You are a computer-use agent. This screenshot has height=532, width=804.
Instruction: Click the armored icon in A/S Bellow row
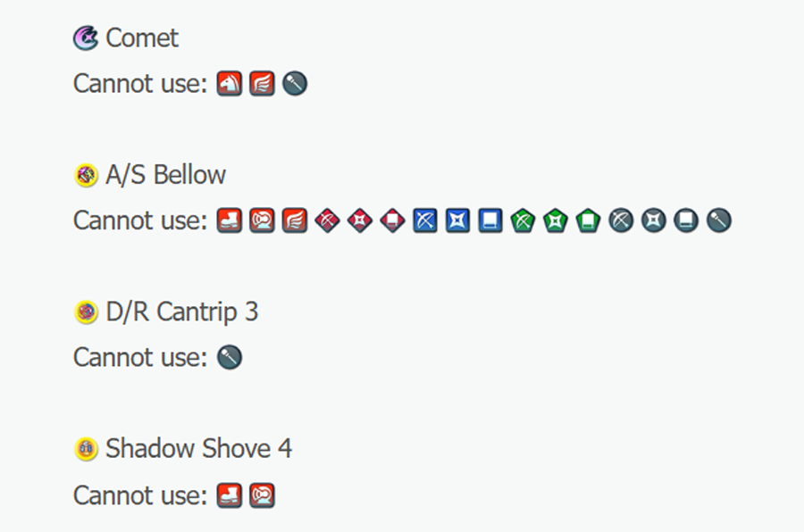tap(262, 220)
